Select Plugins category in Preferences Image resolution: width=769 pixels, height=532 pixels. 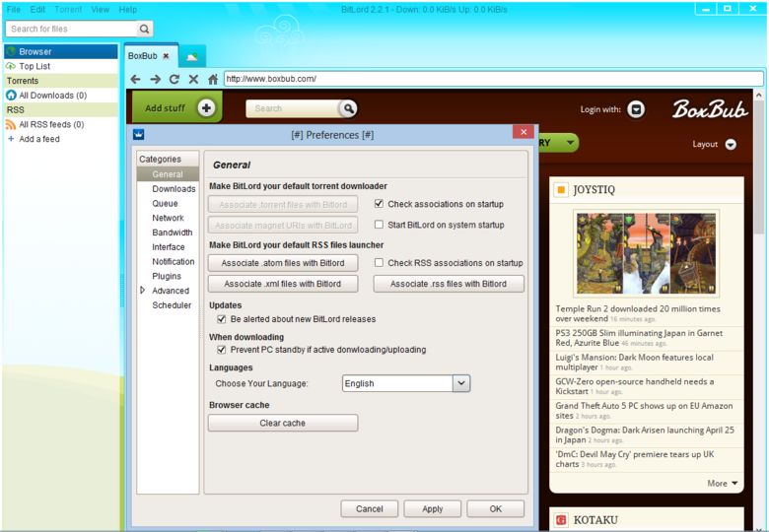click(167, 276)
